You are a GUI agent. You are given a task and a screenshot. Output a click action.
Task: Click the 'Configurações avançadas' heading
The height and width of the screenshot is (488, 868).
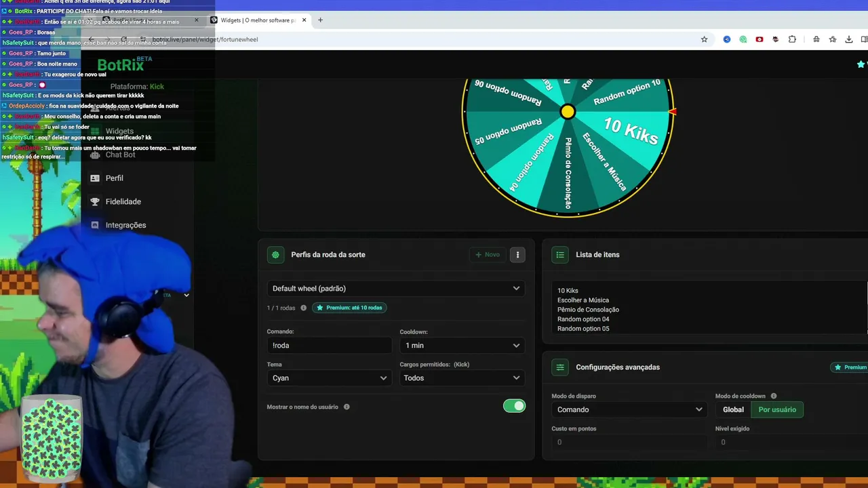[618, 367]
